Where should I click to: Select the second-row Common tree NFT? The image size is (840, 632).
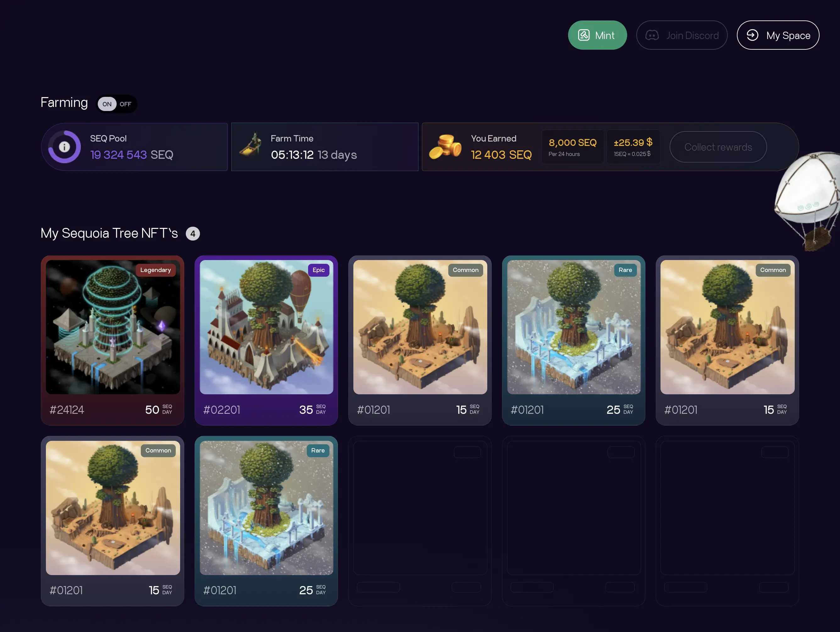(x=113, y=521)
